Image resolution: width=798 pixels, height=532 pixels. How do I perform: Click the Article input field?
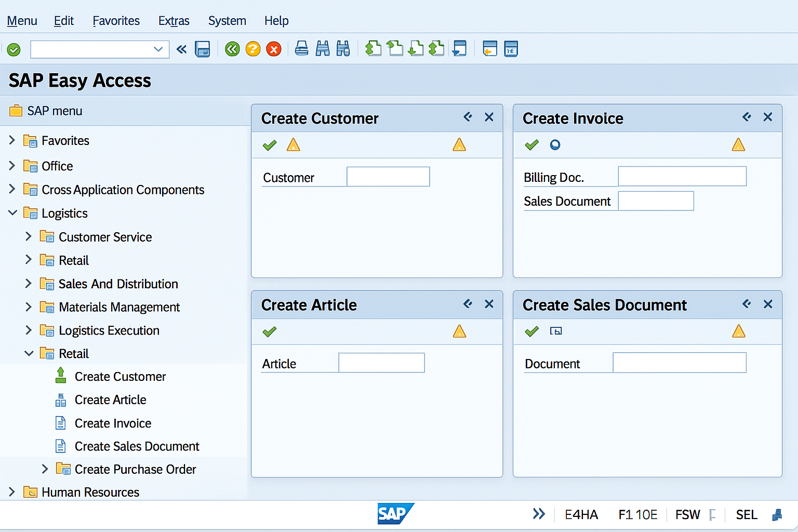(381, 363)
